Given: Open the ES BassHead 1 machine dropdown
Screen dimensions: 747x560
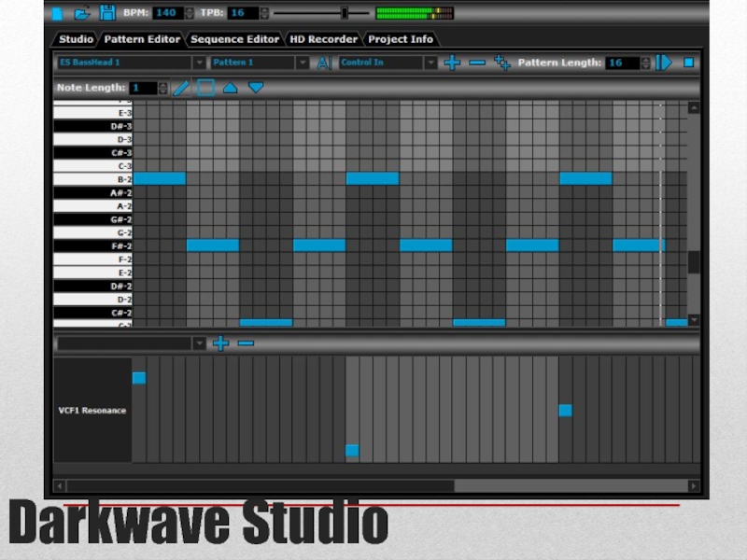Looking at the screenshot, I should tap(198, 63).
